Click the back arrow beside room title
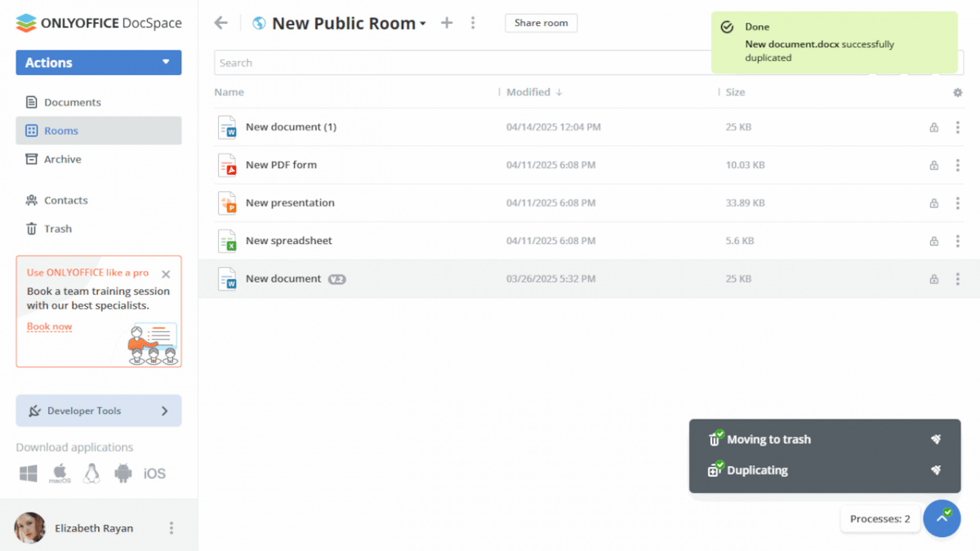Image resolution: width=980 pixels, height=551 pixels. (220, 23)
